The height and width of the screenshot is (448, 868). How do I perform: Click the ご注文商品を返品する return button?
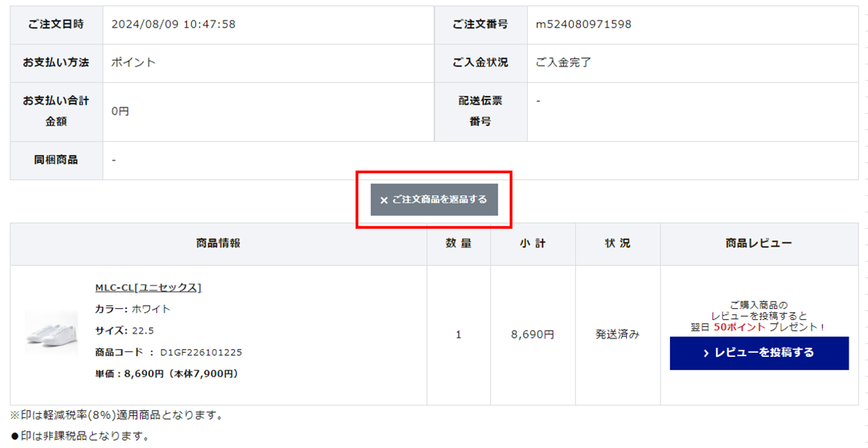[x=434, y=200]
